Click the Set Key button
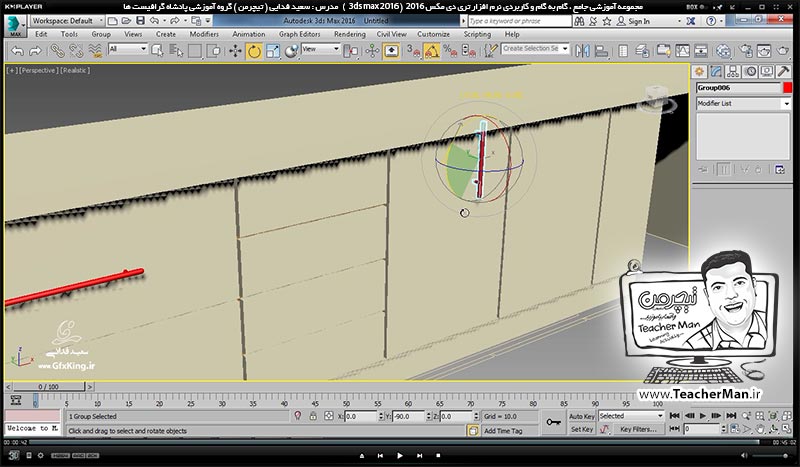Screen dimensions: 800x467 582,429
